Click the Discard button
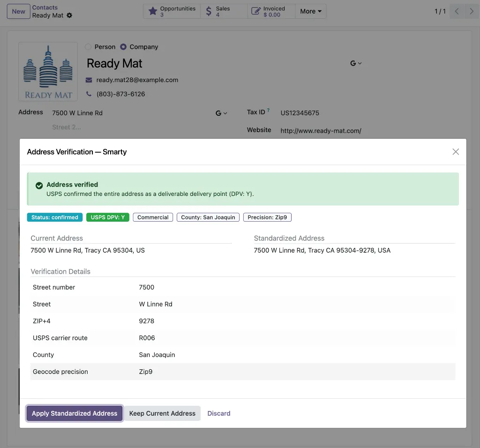This screenshot has width=480, height=448. [219, 413]
